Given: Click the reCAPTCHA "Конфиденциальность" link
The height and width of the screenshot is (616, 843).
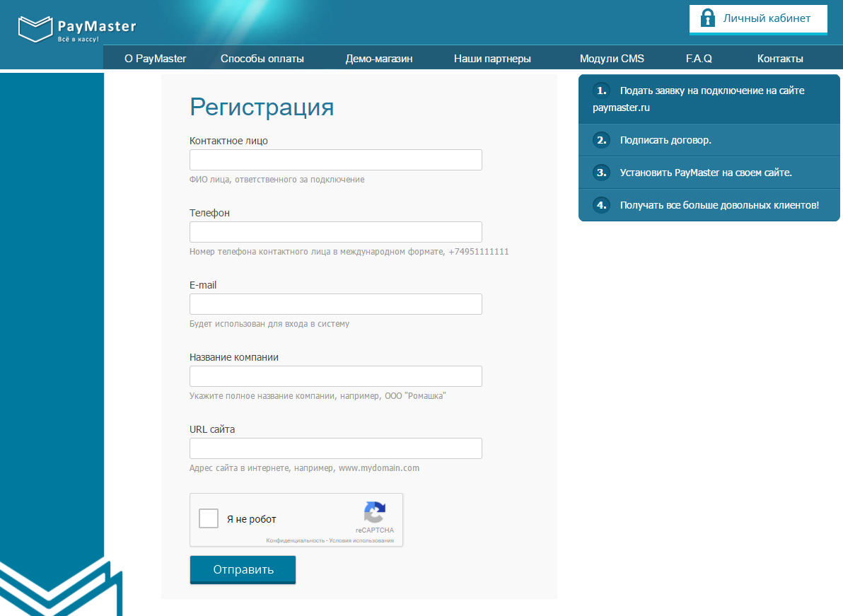Looking at the screenshot, I should pos(294,540).
